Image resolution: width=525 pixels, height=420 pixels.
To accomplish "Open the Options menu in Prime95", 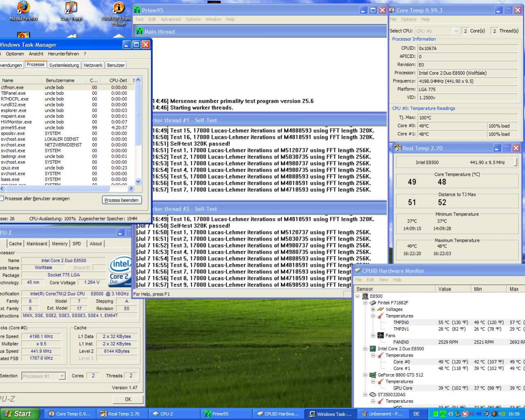I will pos(193,19).
